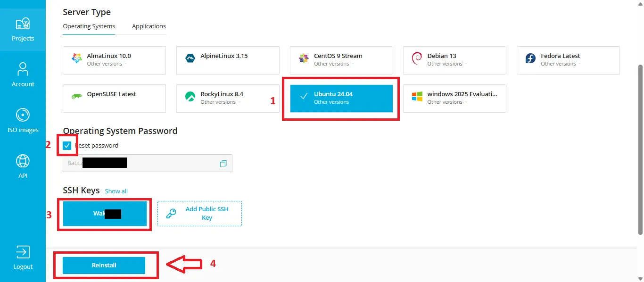Switch to the Applications tab
The width and height of the screenshot is (644, 282).
pyautogui.click(x=149, y=26)
